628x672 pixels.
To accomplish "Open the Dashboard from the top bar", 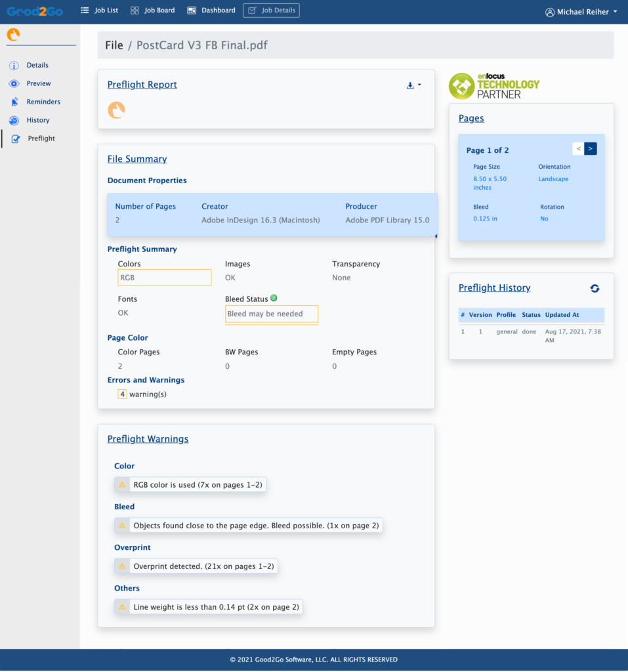I will pos(211,10).
